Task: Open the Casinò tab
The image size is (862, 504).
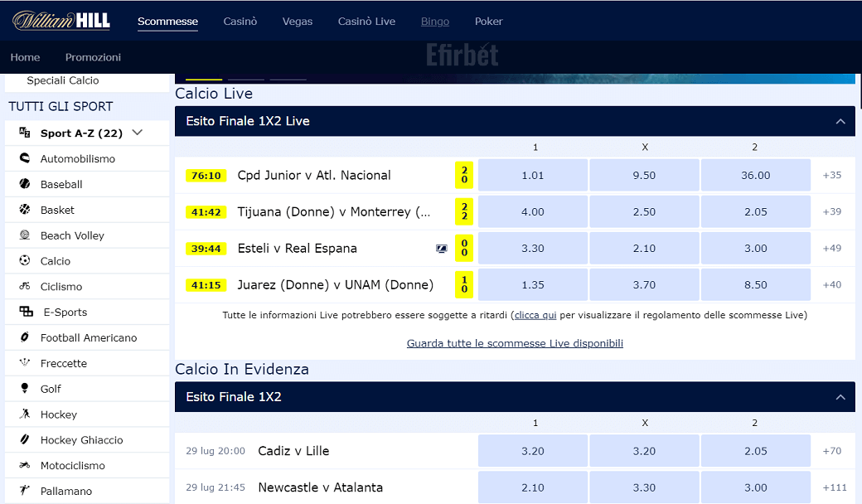Action: (240, 22)
